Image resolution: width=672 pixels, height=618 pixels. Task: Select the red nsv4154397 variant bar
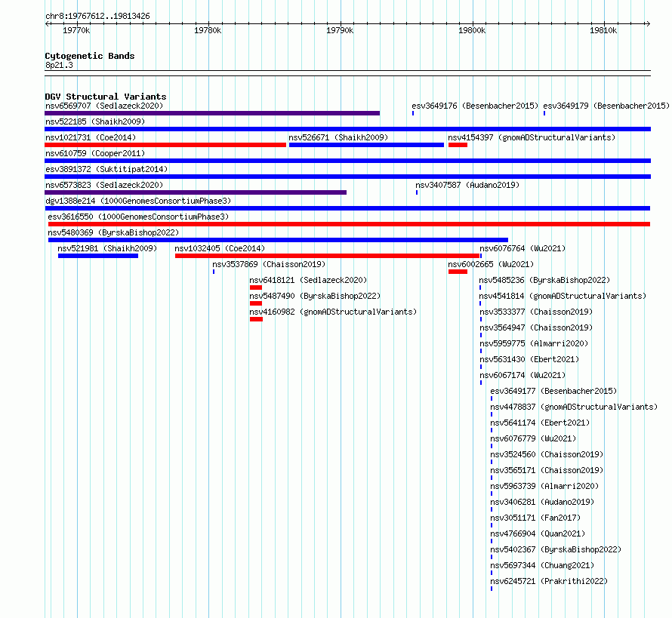(x=458, y=145)
